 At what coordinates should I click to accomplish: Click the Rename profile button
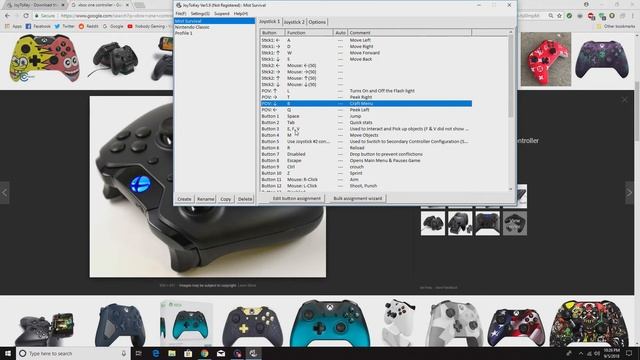point(205,199)
